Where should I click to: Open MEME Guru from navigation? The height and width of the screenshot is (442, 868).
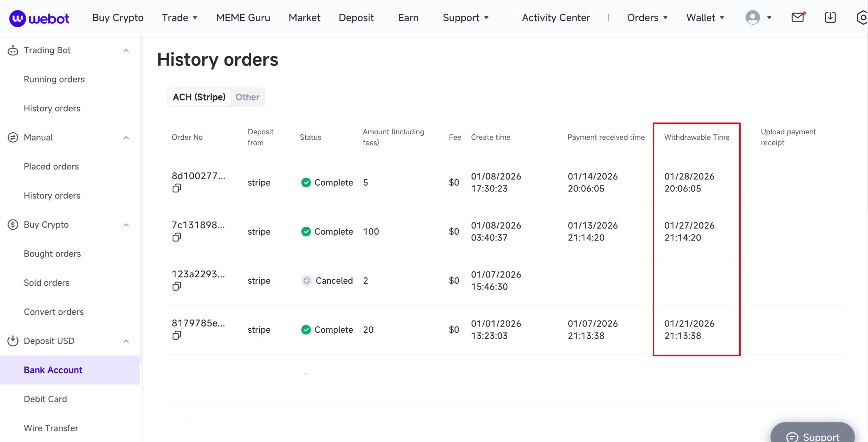point(243,18)
